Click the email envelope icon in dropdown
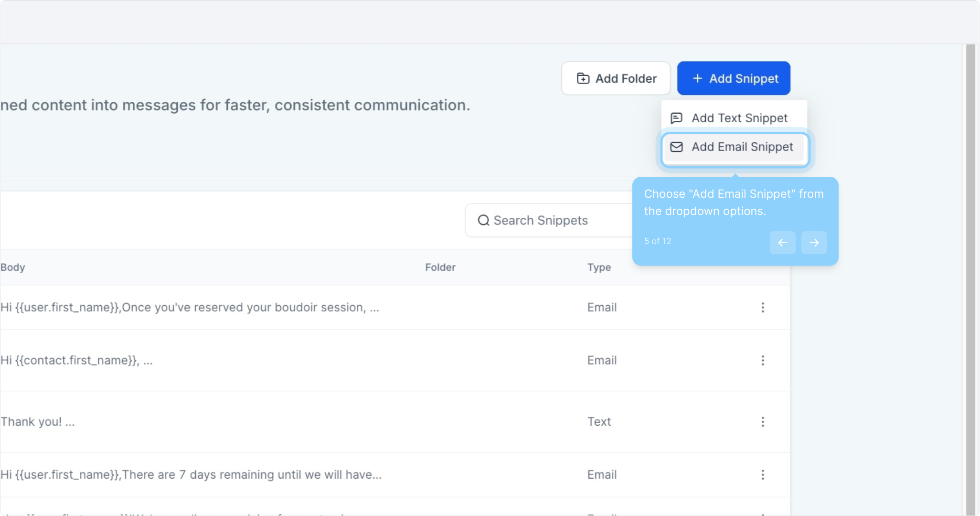 (676, 147)
